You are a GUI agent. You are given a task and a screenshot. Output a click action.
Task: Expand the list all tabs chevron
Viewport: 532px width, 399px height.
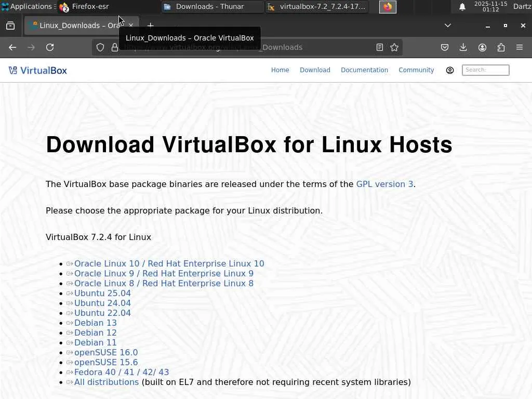coord(448,25)
